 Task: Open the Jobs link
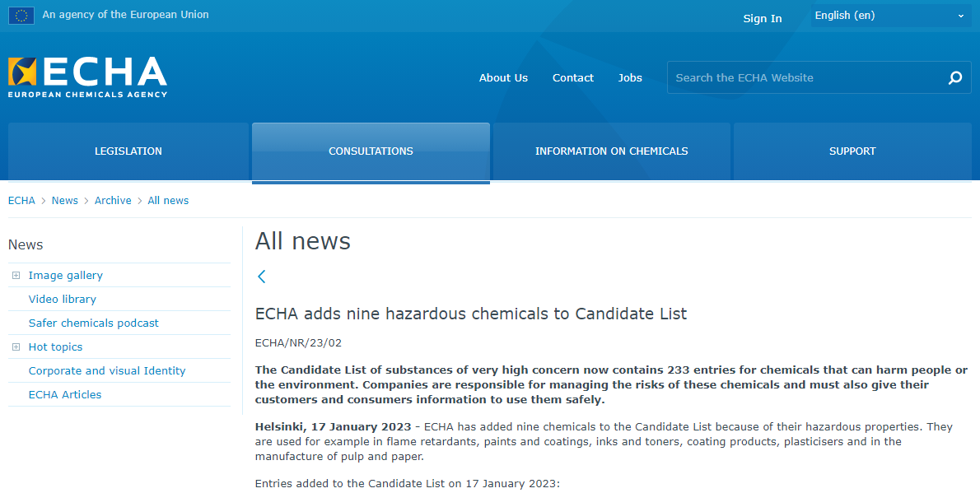click(x=630, y=78)
